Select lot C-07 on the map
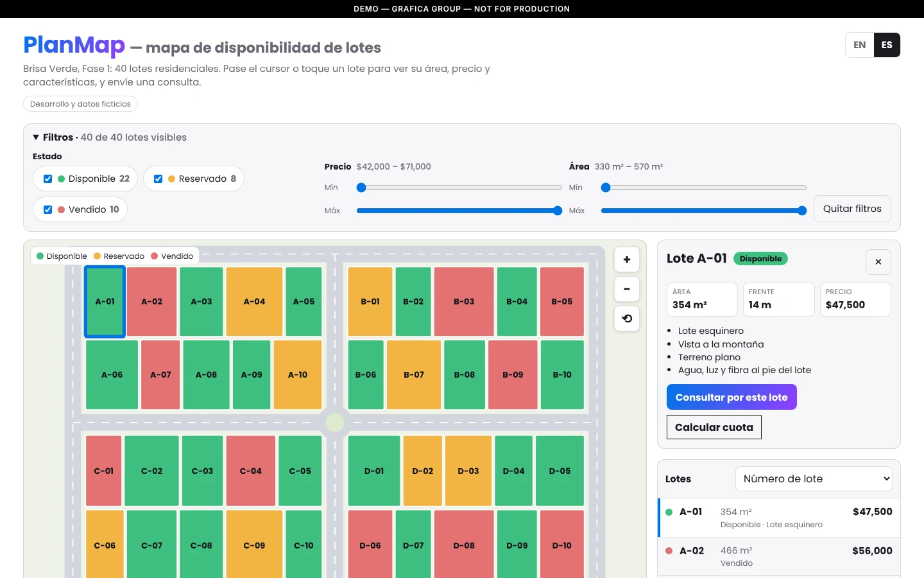 [x=152, y=545]
